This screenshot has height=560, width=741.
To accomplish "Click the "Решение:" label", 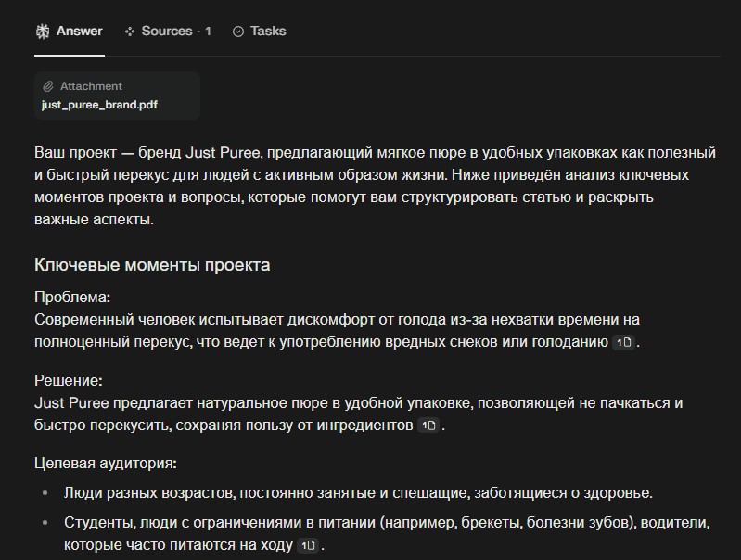I will [x=69, y=380].
